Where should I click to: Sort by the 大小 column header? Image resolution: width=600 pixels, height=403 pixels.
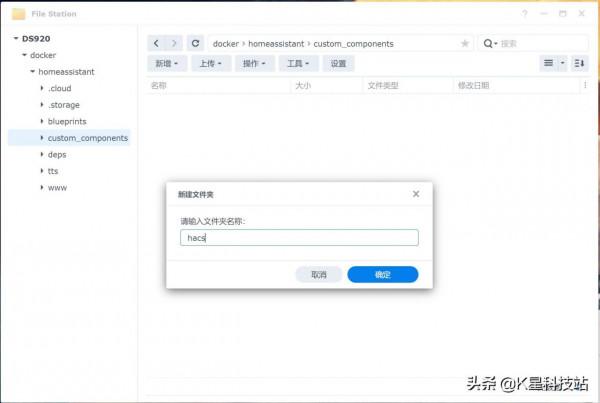pos(303,85)
